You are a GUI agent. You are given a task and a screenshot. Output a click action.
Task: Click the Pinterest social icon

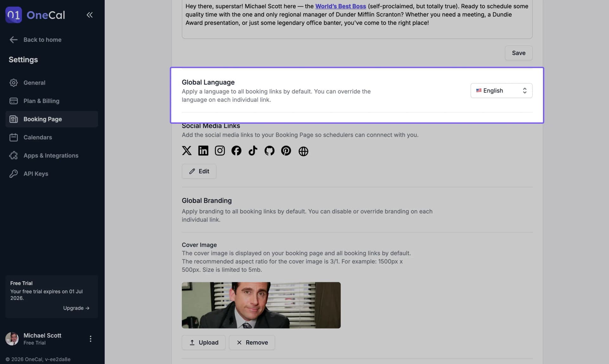pyautogui.click(x=286, y=151)
